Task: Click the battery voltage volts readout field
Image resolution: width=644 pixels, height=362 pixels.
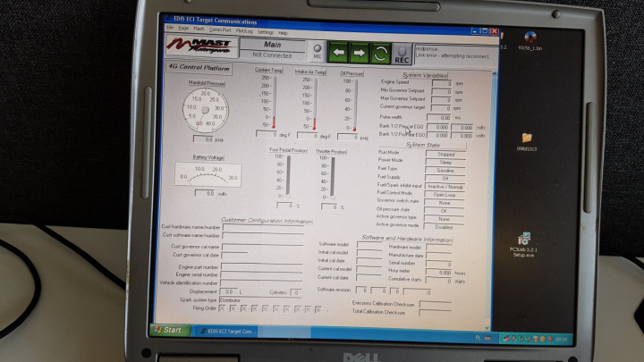Action: tap(205, 193)
